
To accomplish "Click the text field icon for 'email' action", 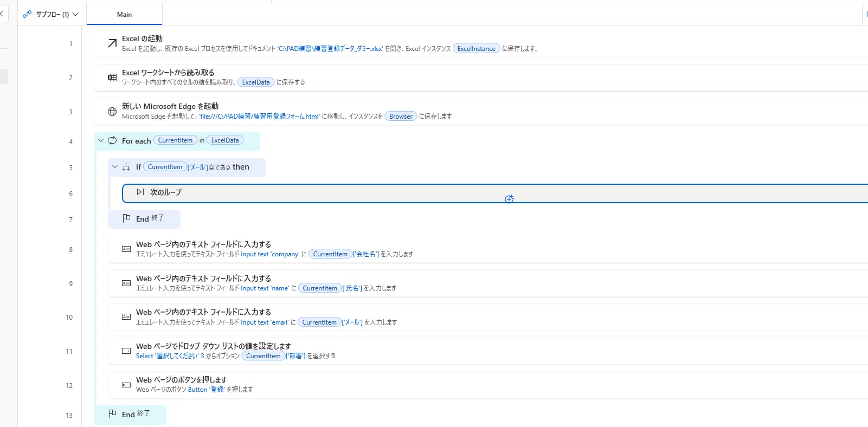I will coord(126,317).
